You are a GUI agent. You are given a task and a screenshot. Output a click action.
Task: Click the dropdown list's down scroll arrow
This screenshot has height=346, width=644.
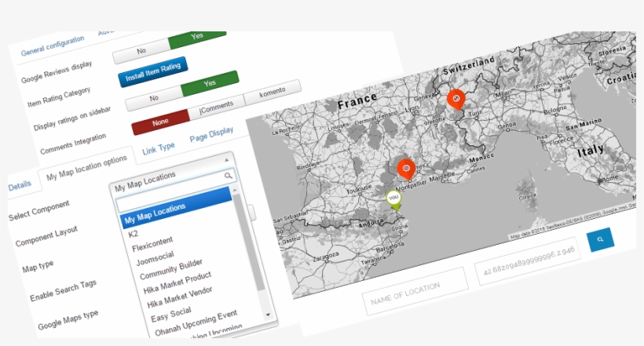point(268,315)
